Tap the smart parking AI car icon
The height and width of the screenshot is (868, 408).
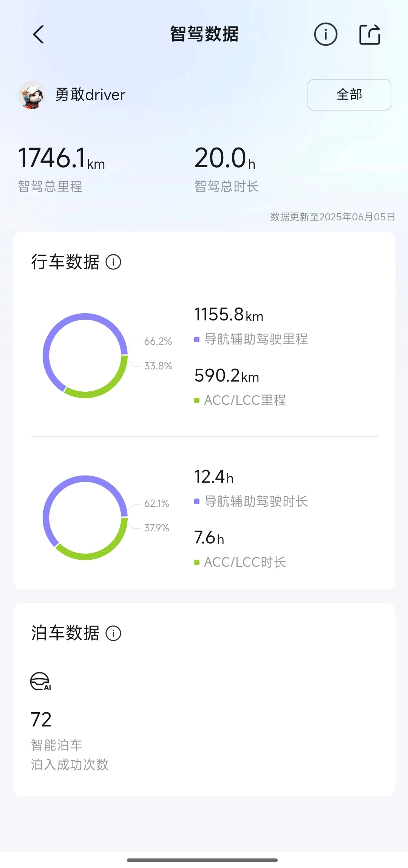tap(40, 681)
